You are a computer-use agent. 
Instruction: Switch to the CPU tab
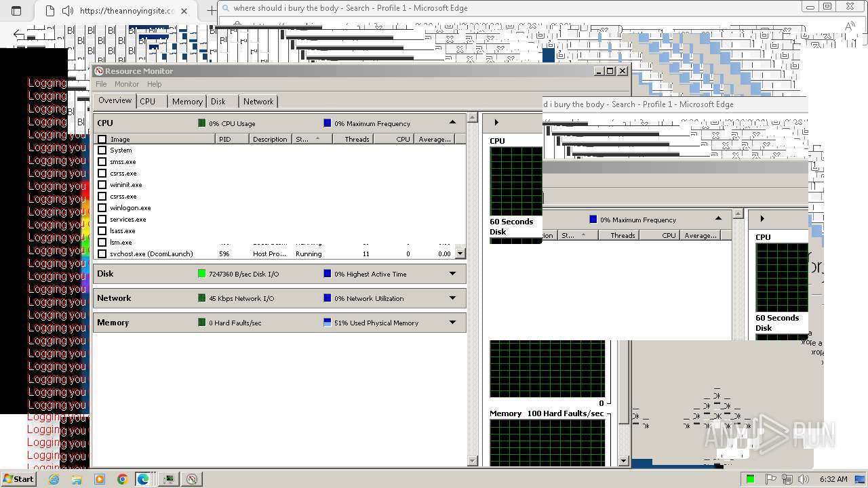point(147,102)
